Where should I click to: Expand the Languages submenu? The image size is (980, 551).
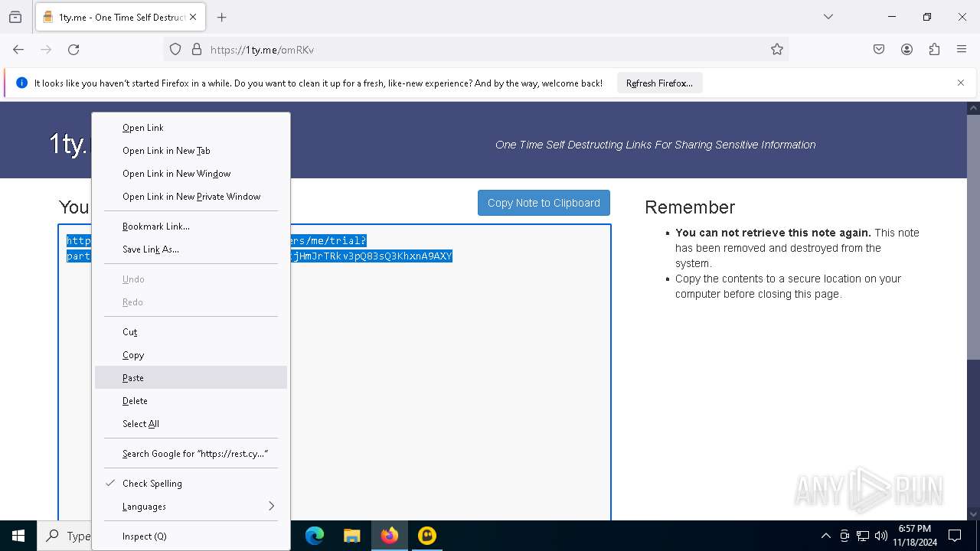click(x=191, y=507)
